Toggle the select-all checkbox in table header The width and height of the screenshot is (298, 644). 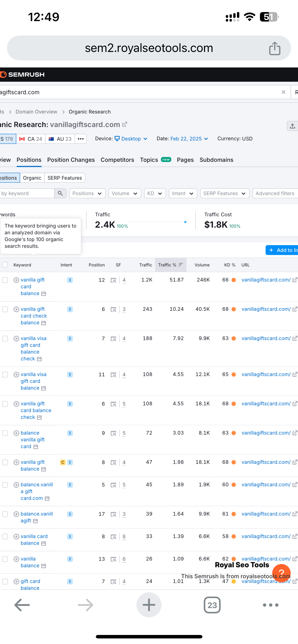5,265
